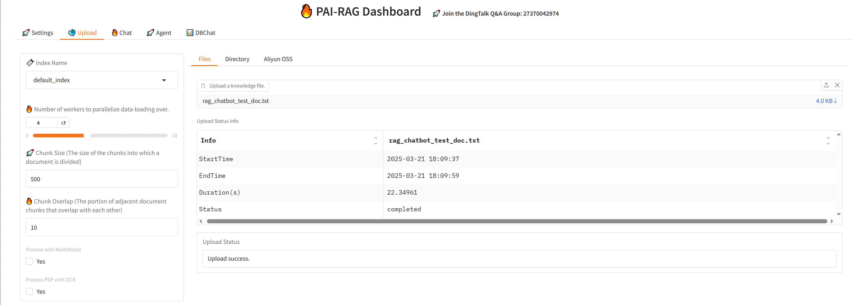The image size is (868, 305).
Task: Click the Chunk Size input field
Action: [102, 179]
